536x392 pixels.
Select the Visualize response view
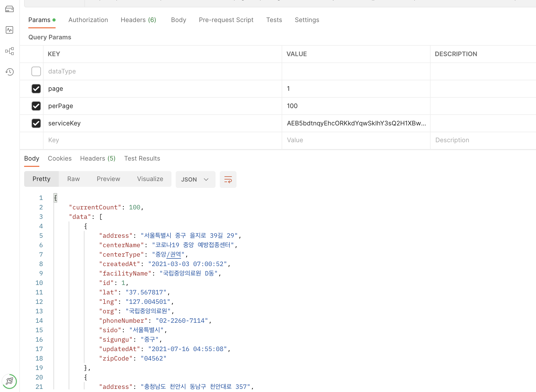pyautogui.click(x=150, y=179)
